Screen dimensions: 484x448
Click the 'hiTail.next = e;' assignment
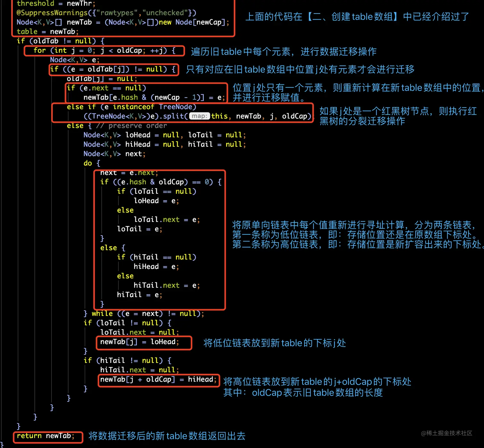click(167, 285)
